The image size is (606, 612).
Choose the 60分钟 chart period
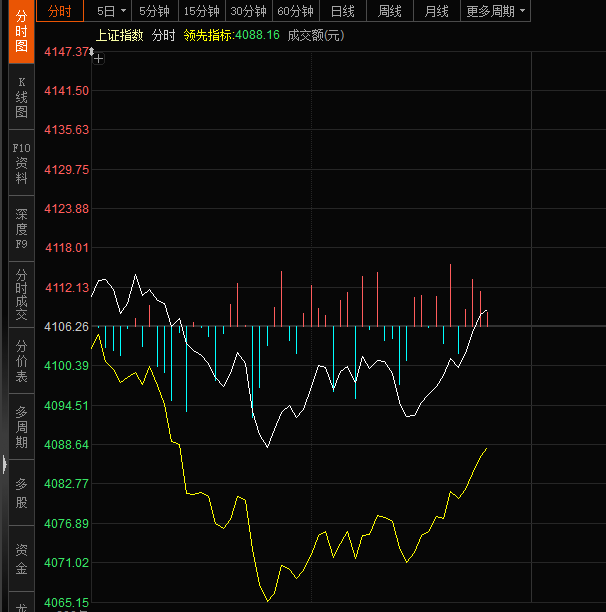295,11
